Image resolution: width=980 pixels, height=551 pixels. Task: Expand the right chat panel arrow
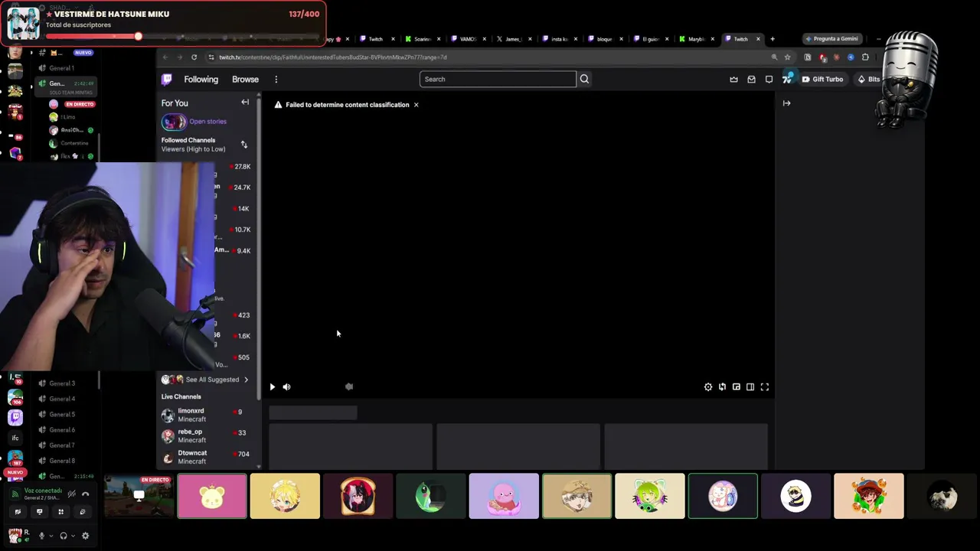point(786,103)
